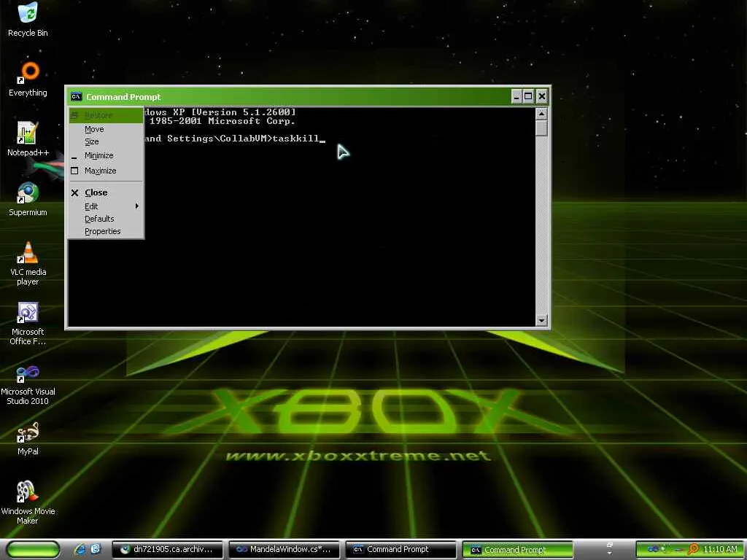Minimize the Command Prompt via title bar button
The height and width of the screenshot is (560, 747).
(516, 97)
